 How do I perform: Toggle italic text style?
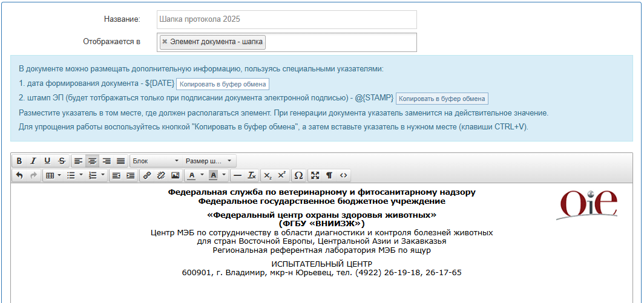coord(33,161)
